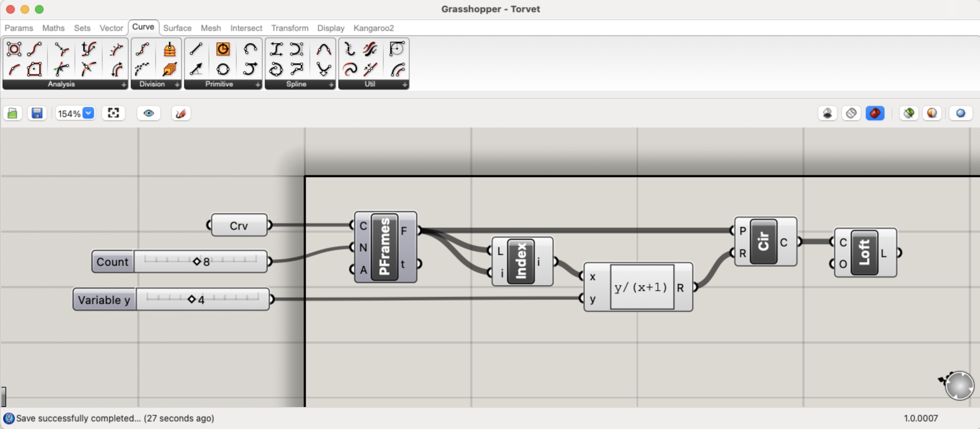Expand the Sets menu dropdown
The image size is (980, 429).
coord(82,27)
